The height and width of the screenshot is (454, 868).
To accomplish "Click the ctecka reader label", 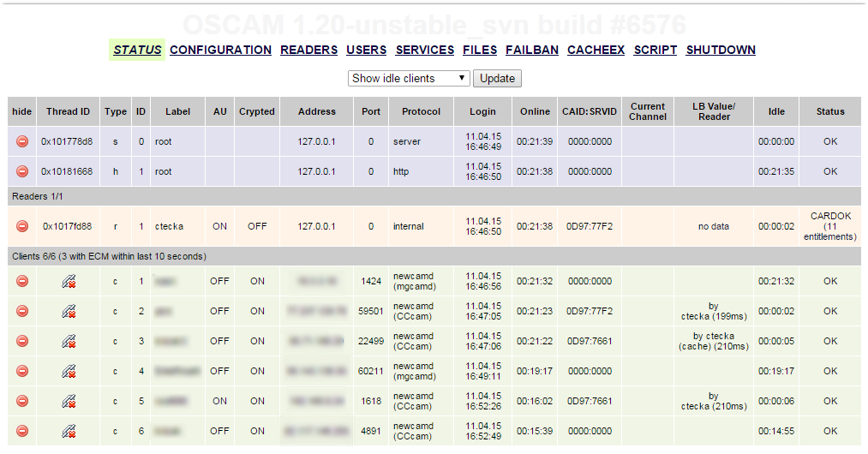I will click(169, 226).
